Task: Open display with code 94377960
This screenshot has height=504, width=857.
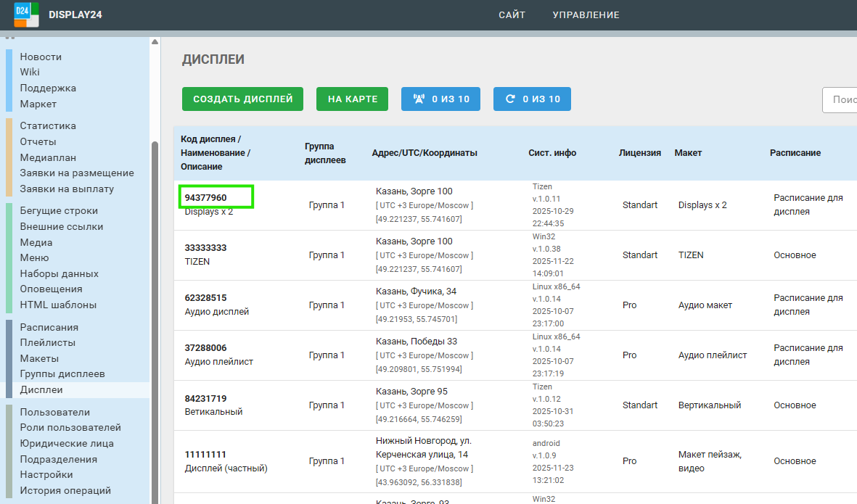Action: (205, 197)
